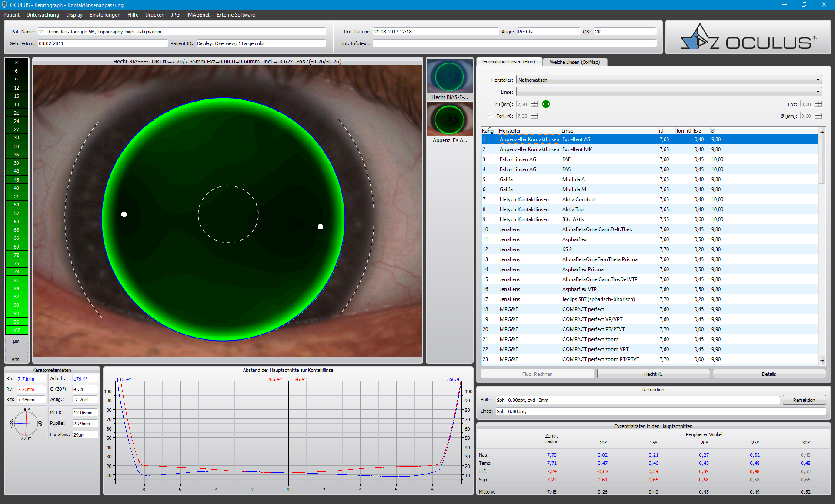The width and height of the screenshot is (835, 504).
Task: Select the Hecht BIAS-F thumbnail
Action: [450, 80]
